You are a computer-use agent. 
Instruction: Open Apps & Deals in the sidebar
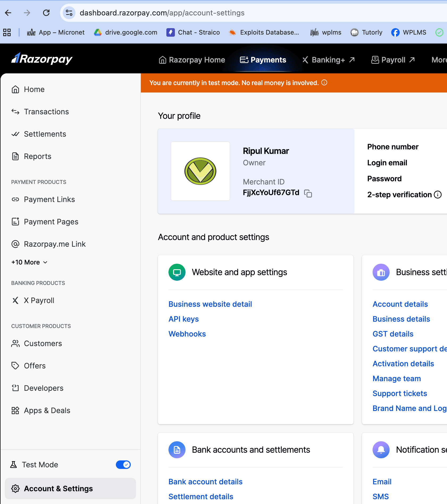(70, 410)
